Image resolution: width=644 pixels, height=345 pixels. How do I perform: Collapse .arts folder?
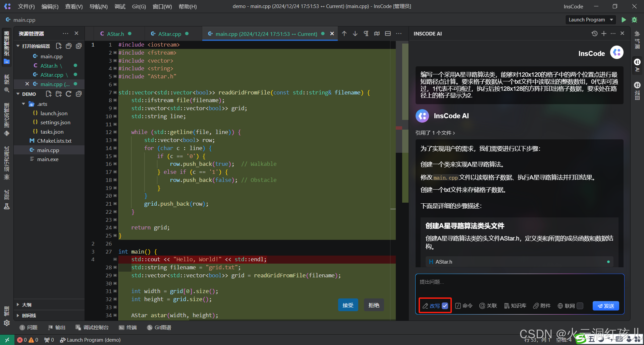coord(23,104)
